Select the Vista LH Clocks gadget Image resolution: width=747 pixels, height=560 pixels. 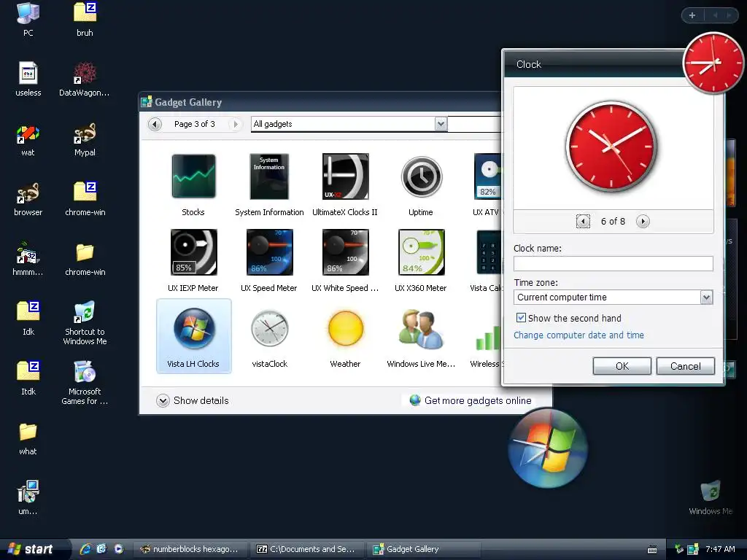193,336
